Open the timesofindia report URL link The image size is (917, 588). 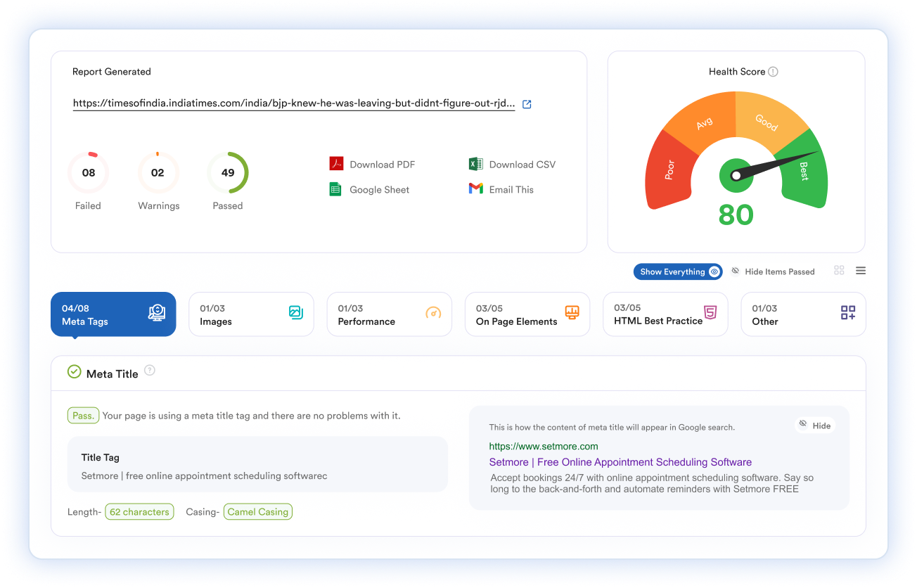[293, 103]
